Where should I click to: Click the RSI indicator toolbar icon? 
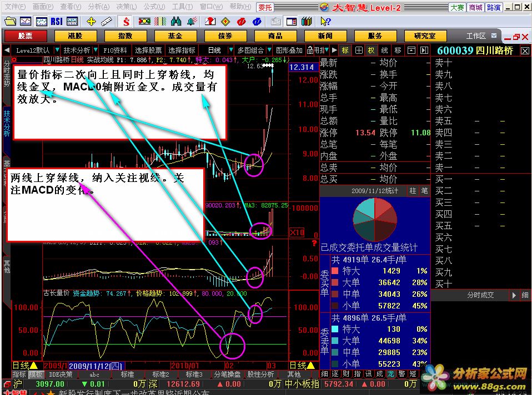click(56, 22)
